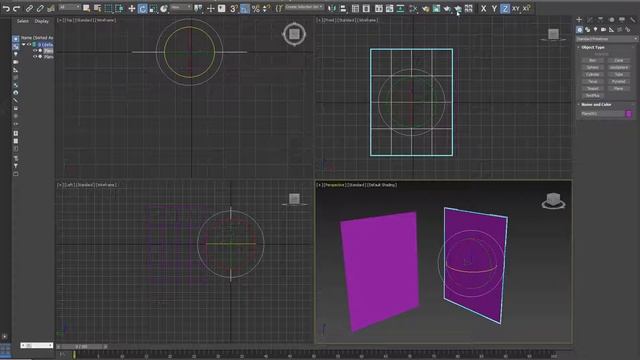Activate Select and Manipulate tool

pos(211,9)
